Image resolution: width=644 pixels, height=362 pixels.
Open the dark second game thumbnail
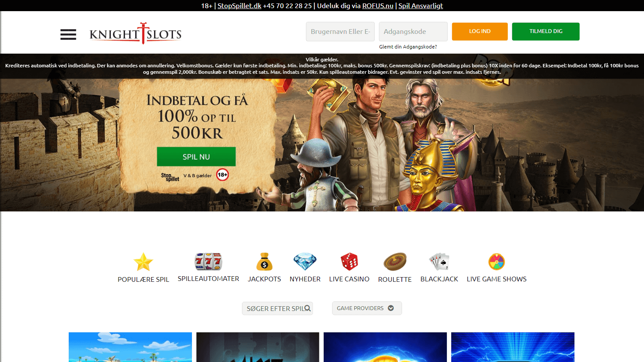[258, 347]
